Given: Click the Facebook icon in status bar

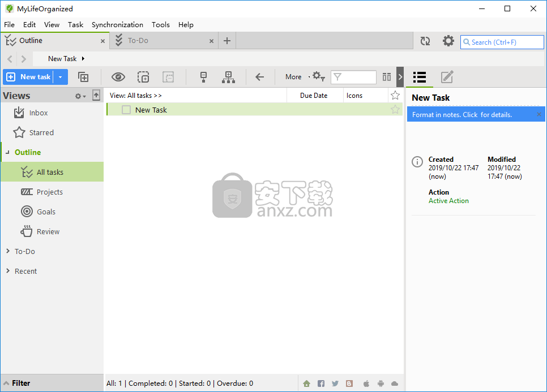Looking at the screenshot, I should tap(321, 384).
